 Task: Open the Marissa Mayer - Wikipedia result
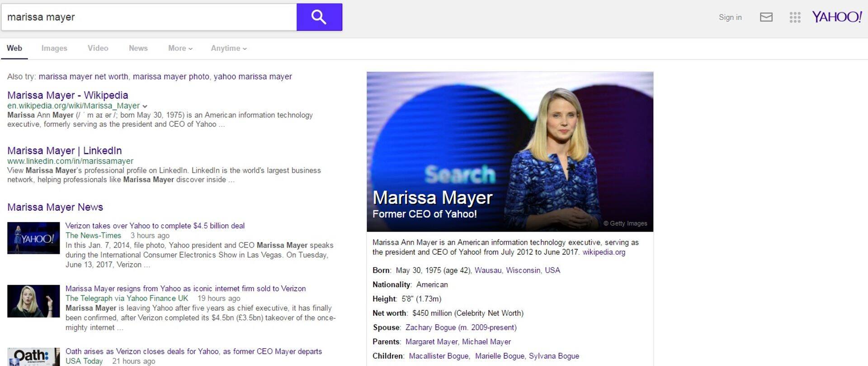(x=67, y=95)
